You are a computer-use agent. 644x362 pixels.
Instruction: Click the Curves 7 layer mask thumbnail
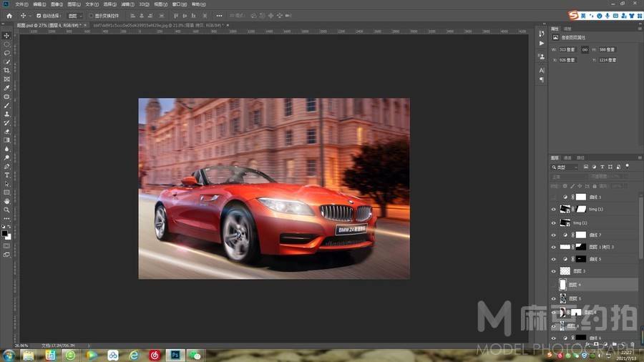(581, 235)
